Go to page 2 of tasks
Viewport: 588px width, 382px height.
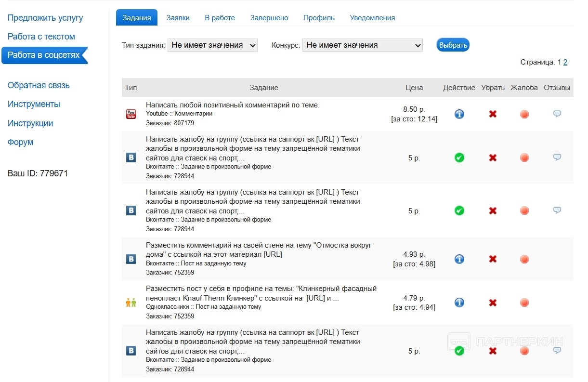click(x=565, y=62)
